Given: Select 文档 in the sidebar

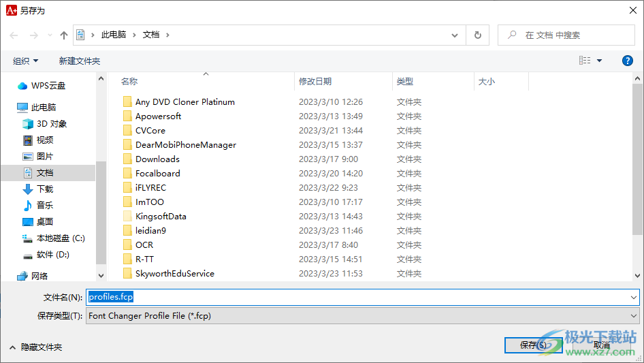Looking at the screenshot, I should click(48, 173).
